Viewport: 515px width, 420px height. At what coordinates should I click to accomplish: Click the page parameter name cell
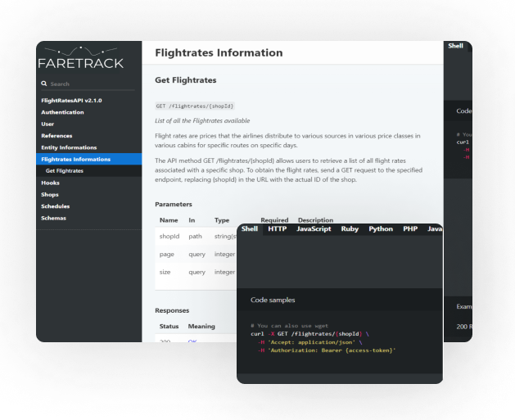click(167, 255)
